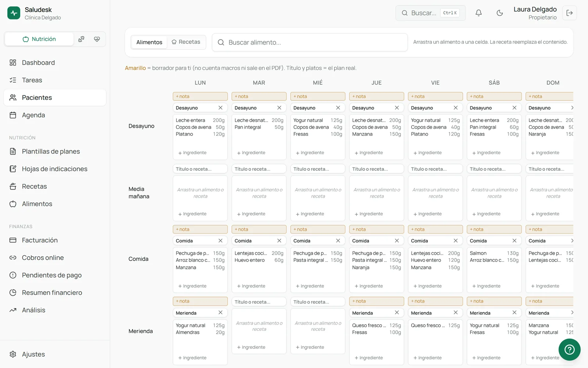Select the Nutrición module tab
This screenshot has width=588, height=368.
(x=39, y=39)
